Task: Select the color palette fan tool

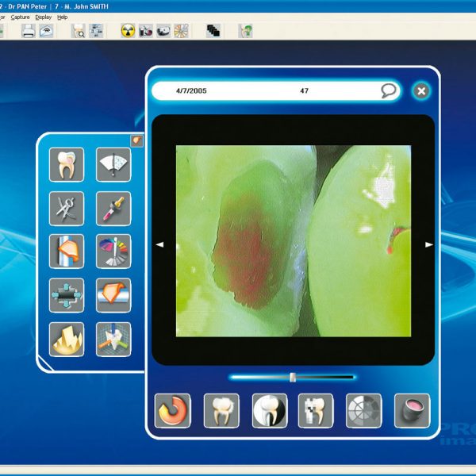Action: [113, 251]
